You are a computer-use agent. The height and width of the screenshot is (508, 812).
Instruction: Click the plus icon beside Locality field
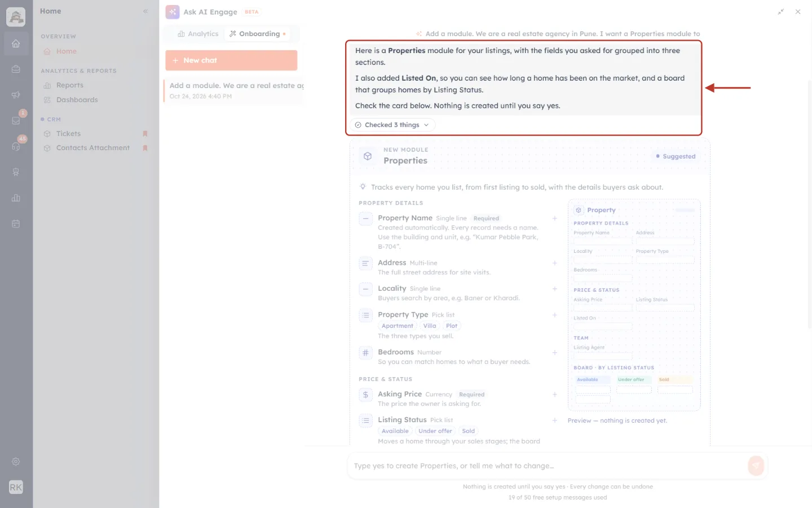[x=554, y=289]
